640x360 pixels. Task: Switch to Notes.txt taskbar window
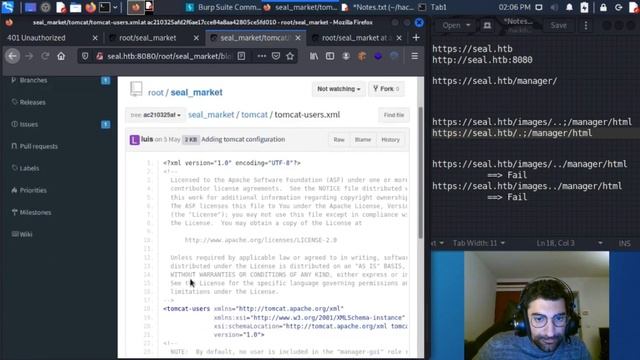[x=379, y=7]
